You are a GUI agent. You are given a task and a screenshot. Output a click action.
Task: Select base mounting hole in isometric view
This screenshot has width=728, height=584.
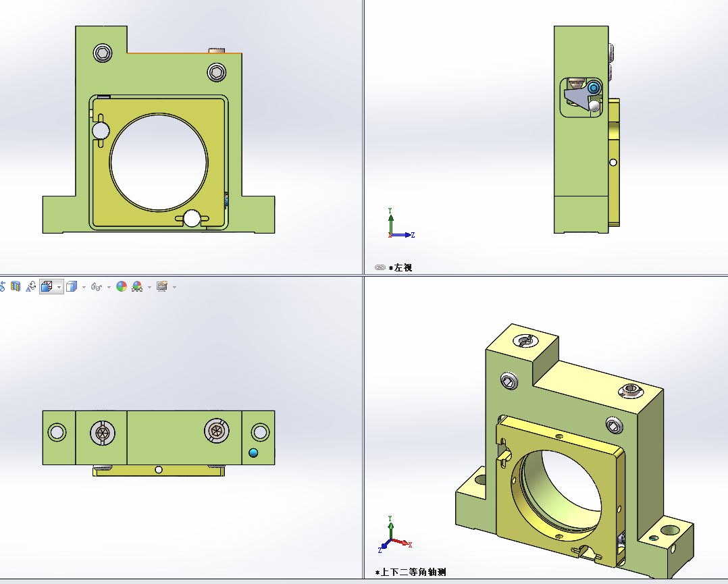click(x=669, y=530)
